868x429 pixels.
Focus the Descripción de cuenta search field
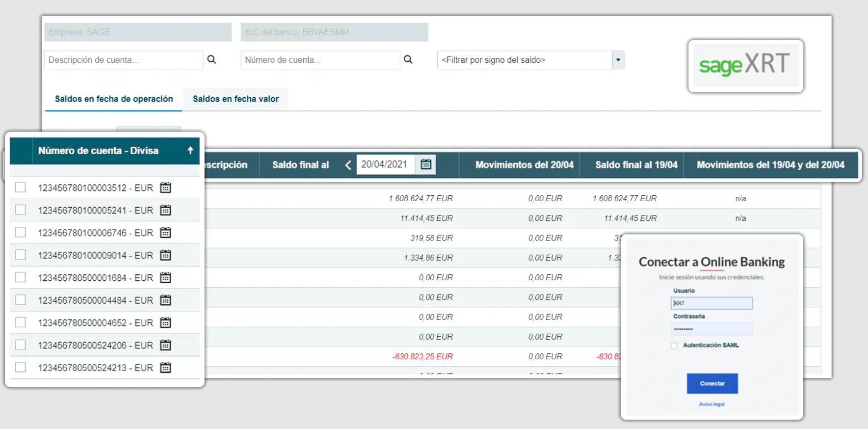coord(124,60)
